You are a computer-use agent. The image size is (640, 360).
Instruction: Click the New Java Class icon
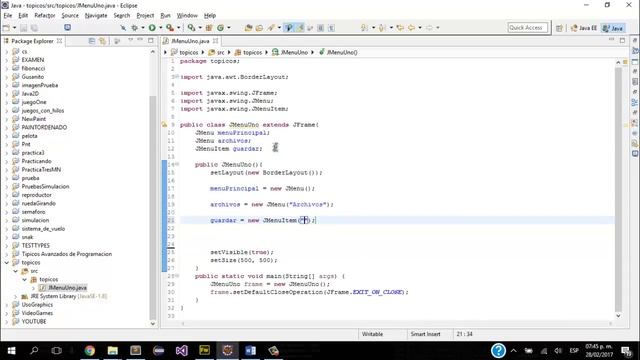(x=220, y=28)
